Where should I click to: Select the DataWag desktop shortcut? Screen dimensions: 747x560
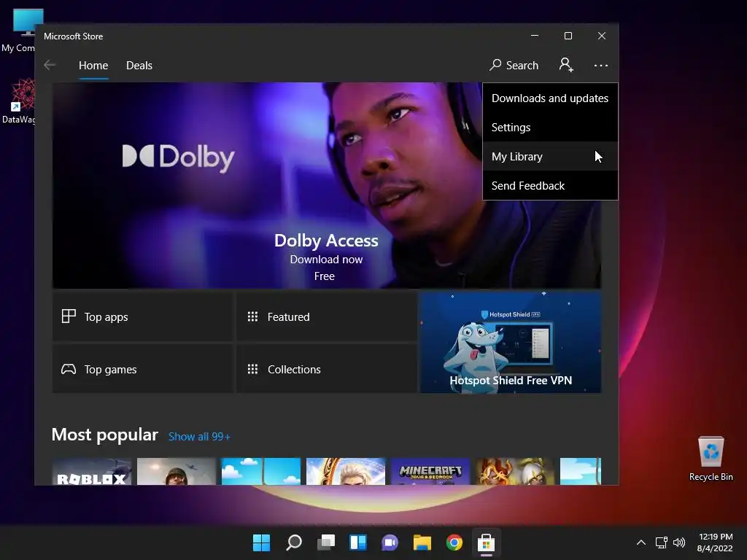click(x=18, y=101)
